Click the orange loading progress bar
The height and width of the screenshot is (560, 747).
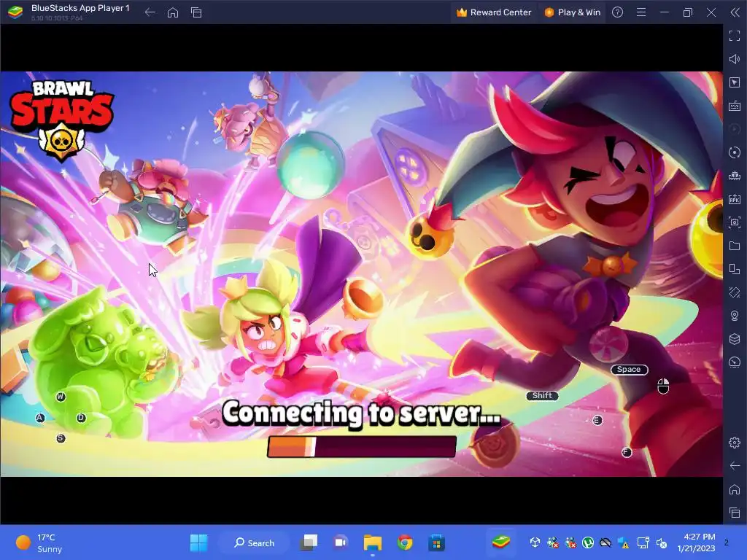point(362,447)
